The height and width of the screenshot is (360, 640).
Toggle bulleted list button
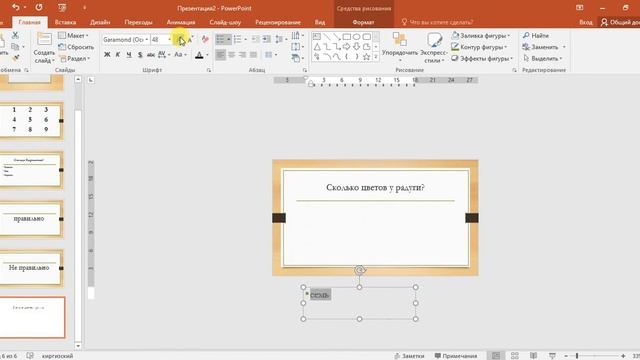[x=220, y=40]
